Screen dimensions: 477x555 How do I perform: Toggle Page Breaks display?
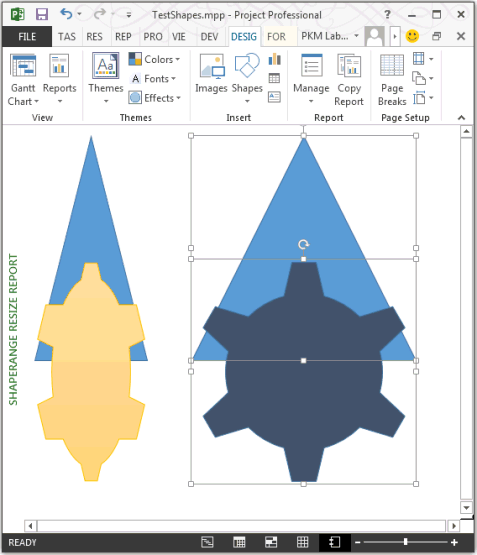pyautogui.click(x=392, y=80)
